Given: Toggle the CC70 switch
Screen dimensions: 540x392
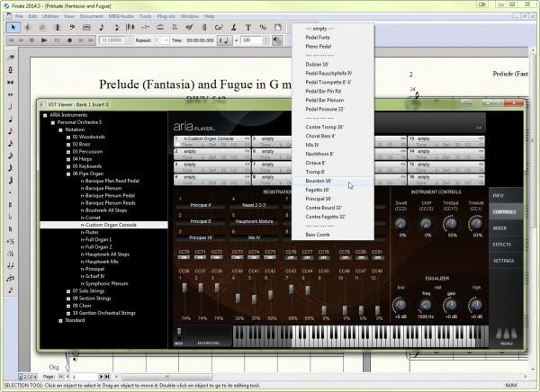Looking at the screenshot, I should [x=184, y=256].
